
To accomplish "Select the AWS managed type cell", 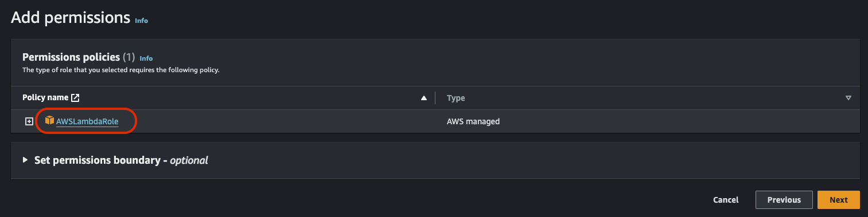I will [x=473, y=121].
